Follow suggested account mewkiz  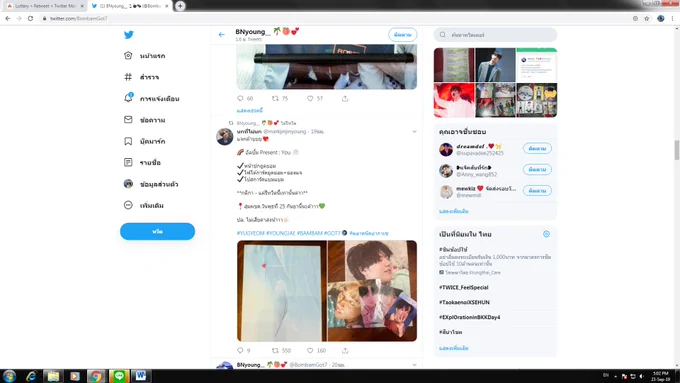point(537,191)
